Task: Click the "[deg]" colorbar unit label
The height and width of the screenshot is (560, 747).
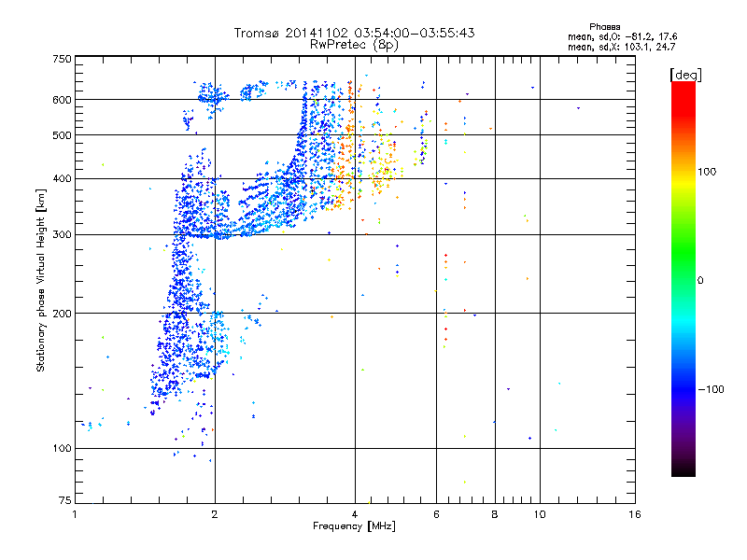Action: coord(685,75)
